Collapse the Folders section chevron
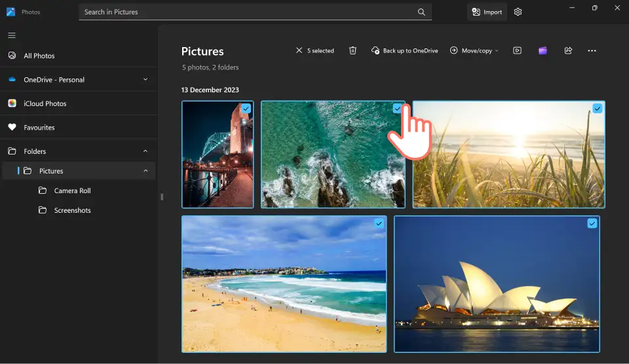This screenshot has width=629, height=364. click(x=145, y=151)
